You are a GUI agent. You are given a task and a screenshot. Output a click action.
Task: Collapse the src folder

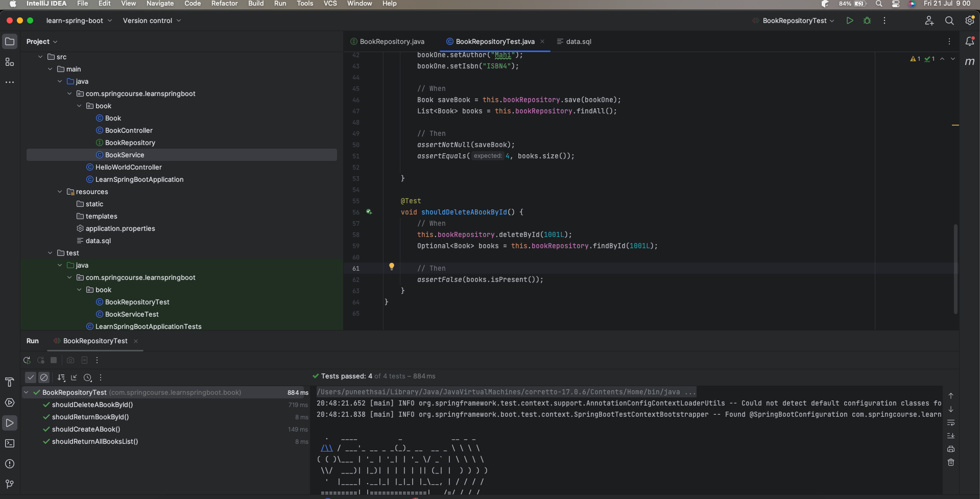40,57
